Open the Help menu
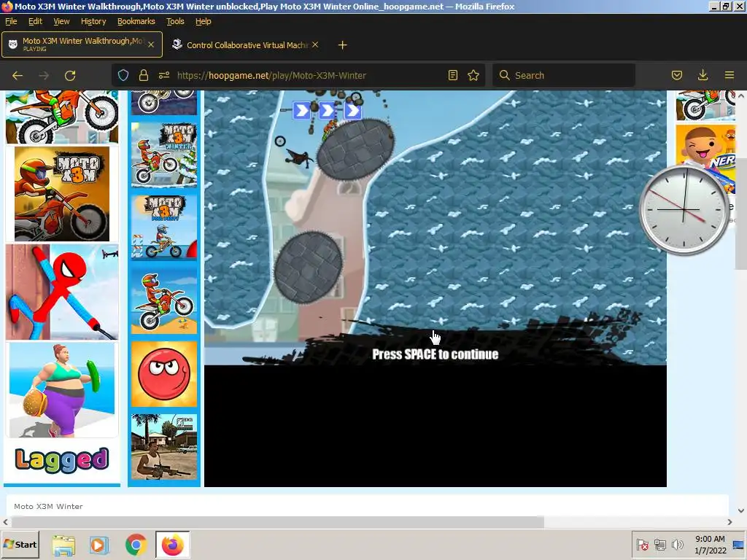 coord(203,21)
